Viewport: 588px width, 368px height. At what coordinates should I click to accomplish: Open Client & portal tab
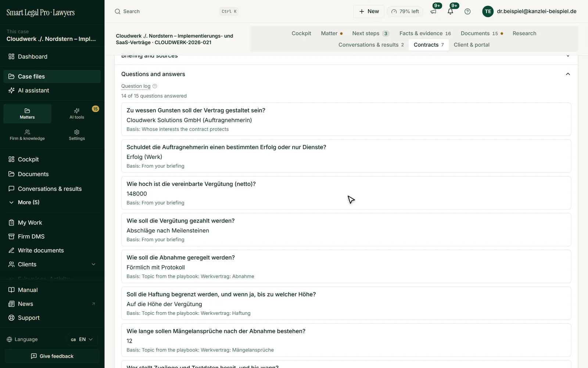pyautogui.click(x=472, y=45)
